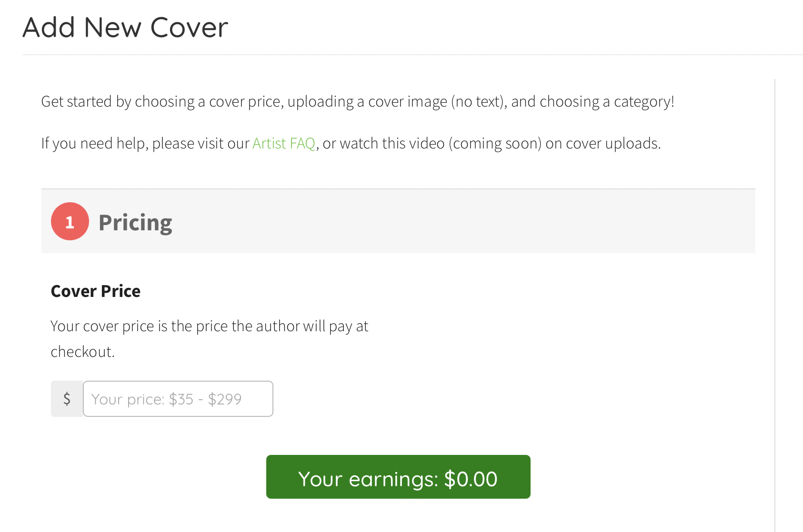
Task: Click the gray Pricing section header bar
Action: tap(398, 221)
